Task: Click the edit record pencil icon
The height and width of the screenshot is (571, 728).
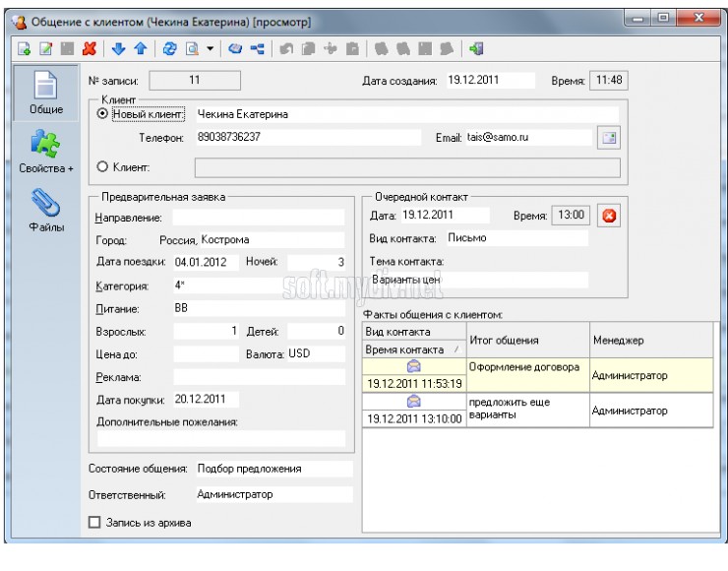Action: (46, 49)
